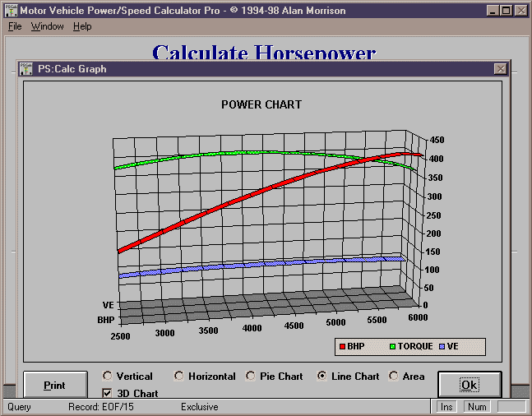Confirm with the Ok button
This screenshot has height=416, width=532.
tap(470, 385)
